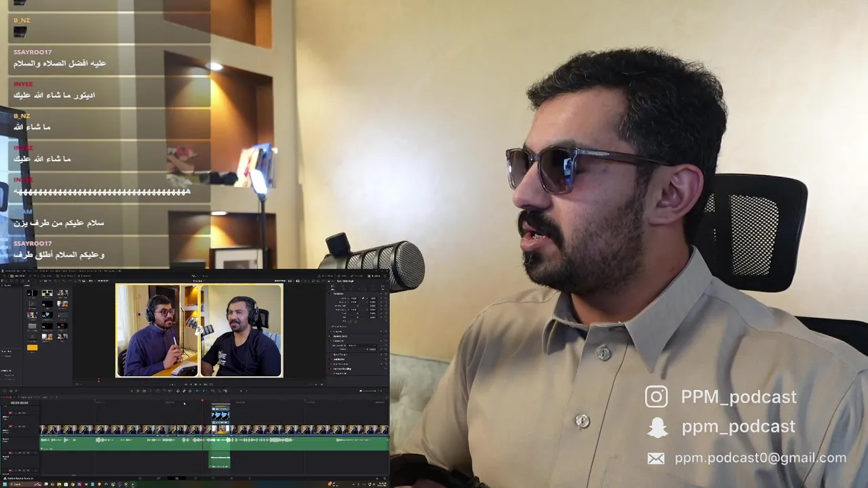Open the Windows Start button

pyautogui.click(x=5, y=484)
